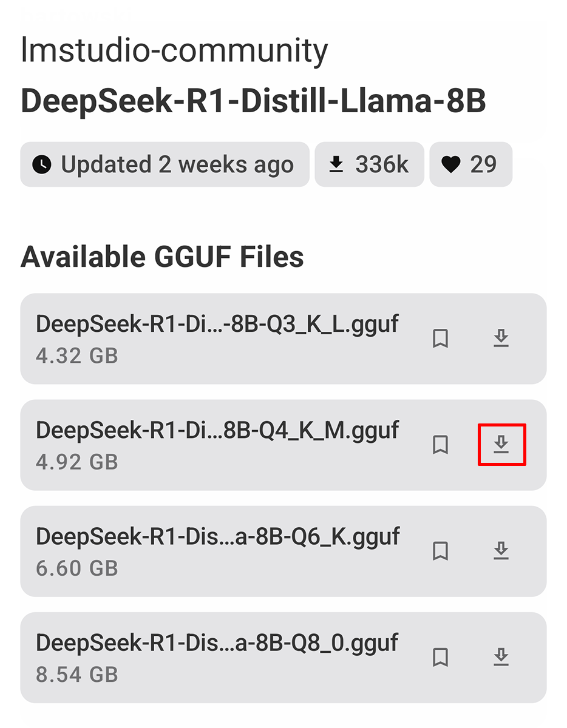Bookmark the Q8_0 GGUF file
The image size is (567, 728).
(440, 657)
